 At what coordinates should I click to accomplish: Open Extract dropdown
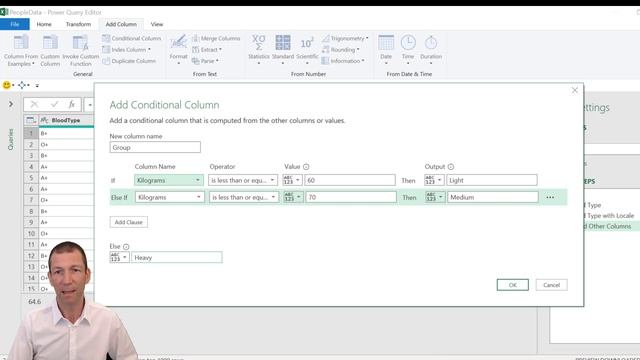pos(207,49)
